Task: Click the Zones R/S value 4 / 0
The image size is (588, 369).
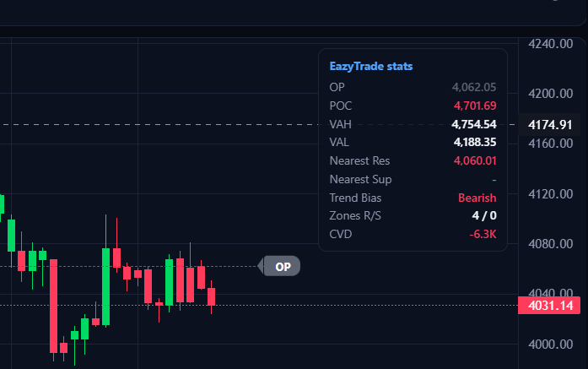Action: point(484,215)
